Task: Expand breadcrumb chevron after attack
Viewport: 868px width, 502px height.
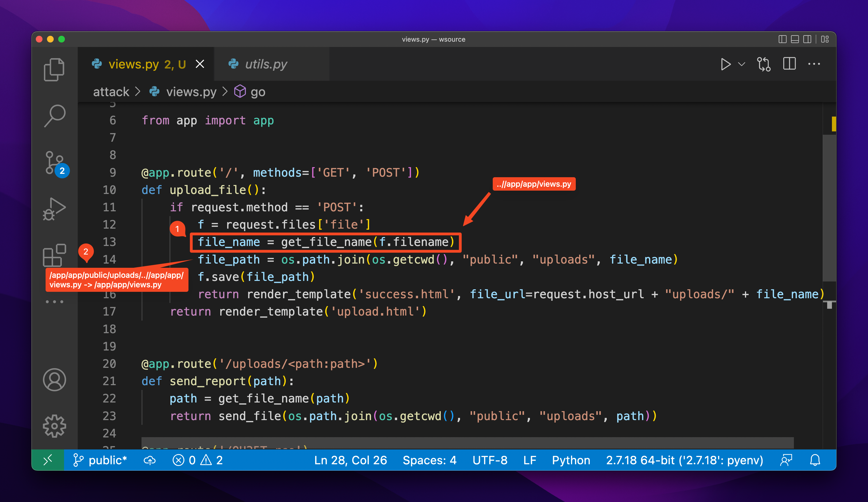Action: pyautogui.click(x=138, y=92)
